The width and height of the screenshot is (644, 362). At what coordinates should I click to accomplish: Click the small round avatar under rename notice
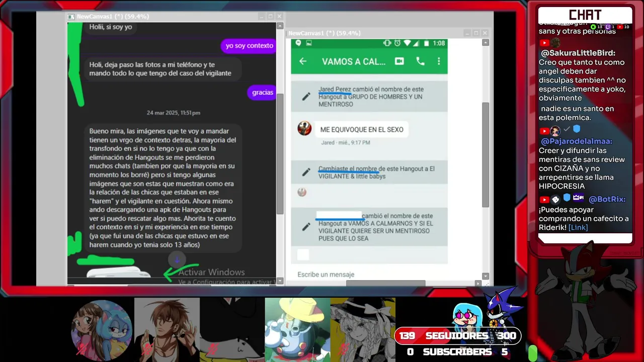tap(302, 192)
